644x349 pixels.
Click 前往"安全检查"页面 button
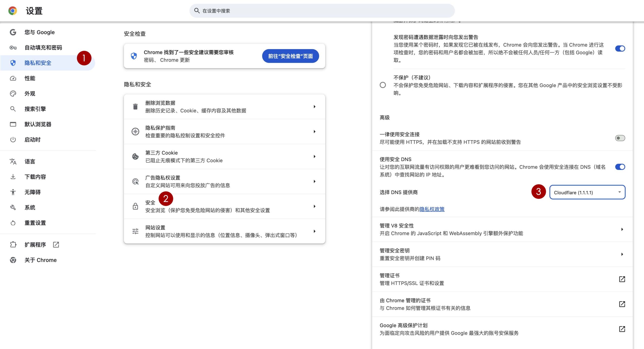tap(291, 56)
